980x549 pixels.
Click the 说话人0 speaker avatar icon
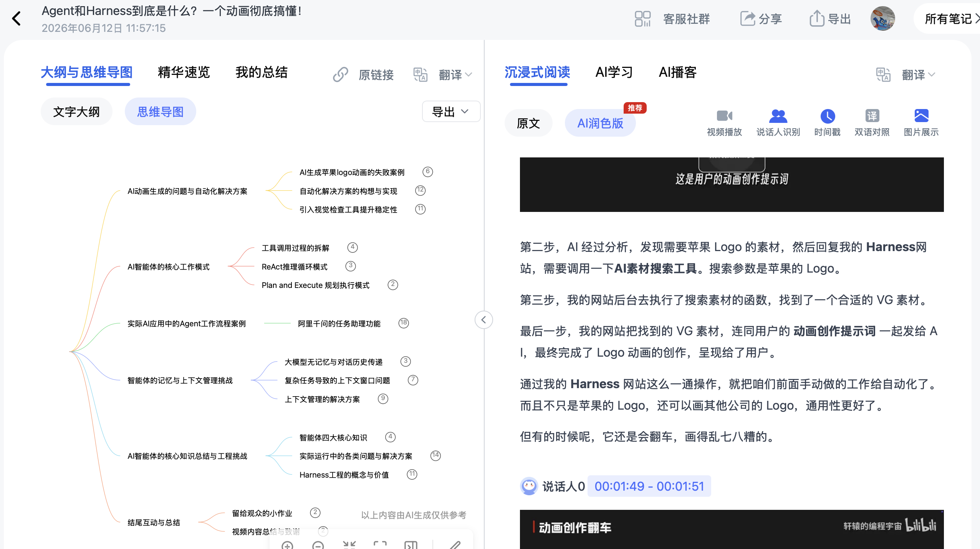click(529, 486)
